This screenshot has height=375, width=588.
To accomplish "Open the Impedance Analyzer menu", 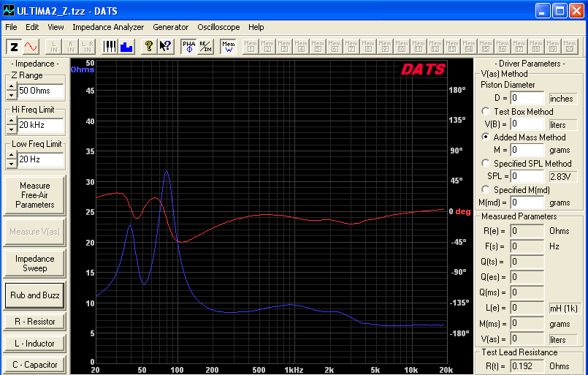I will [108, 27].
